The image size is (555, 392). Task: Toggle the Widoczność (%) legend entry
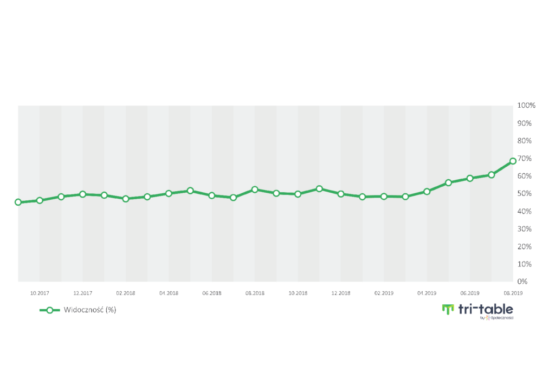coord(90,310)
